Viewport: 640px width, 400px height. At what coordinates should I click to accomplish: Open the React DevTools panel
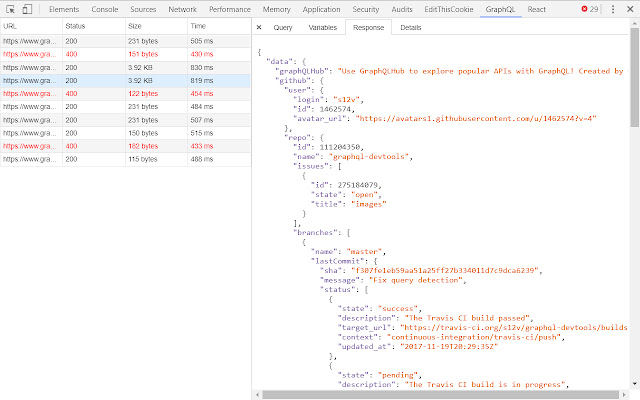[537, 9]
